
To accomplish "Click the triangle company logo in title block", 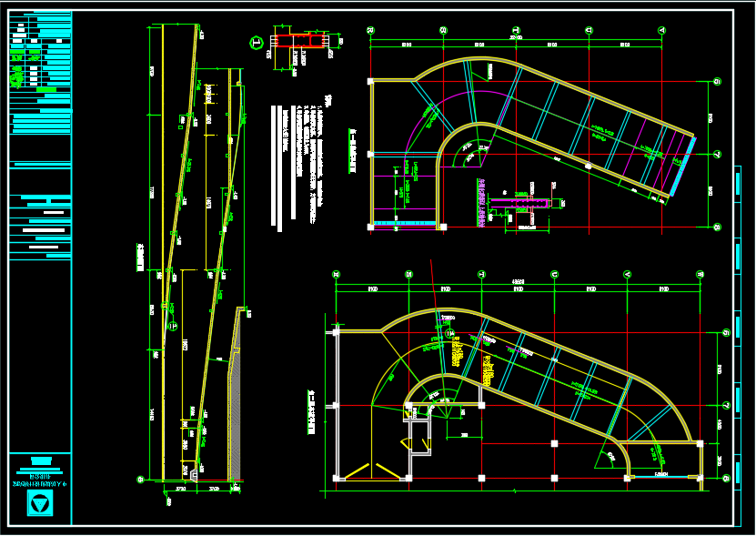I will coord(39,504).
